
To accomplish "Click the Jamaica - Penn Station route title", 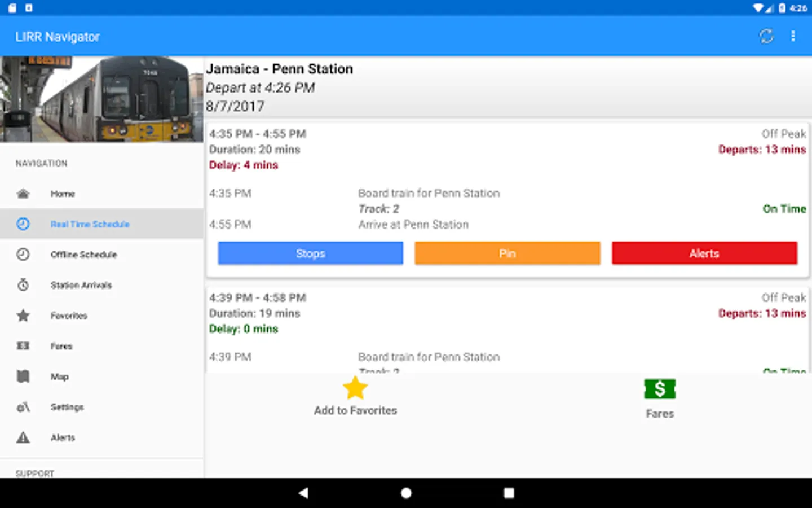I will (279, 69).
